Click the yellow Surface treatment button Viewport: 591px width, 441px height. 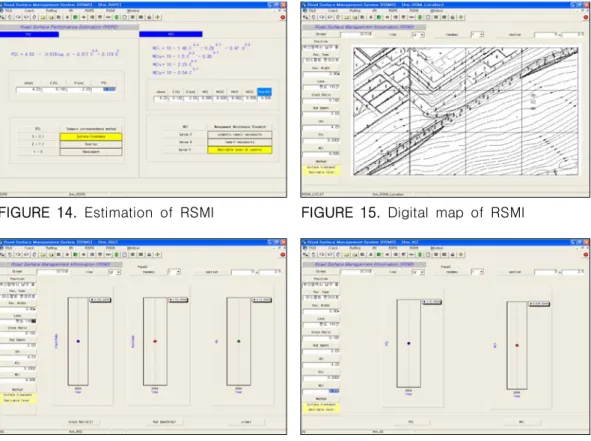(91, 136)
